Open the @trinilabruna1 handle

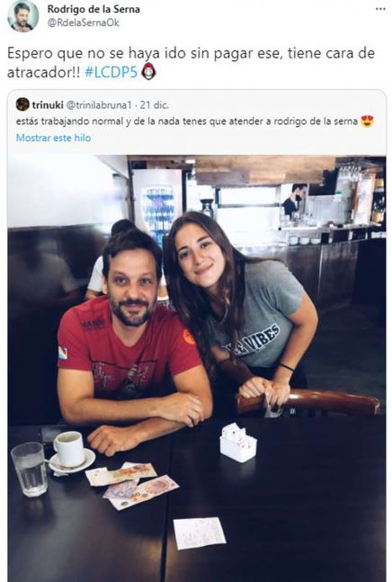99,105
